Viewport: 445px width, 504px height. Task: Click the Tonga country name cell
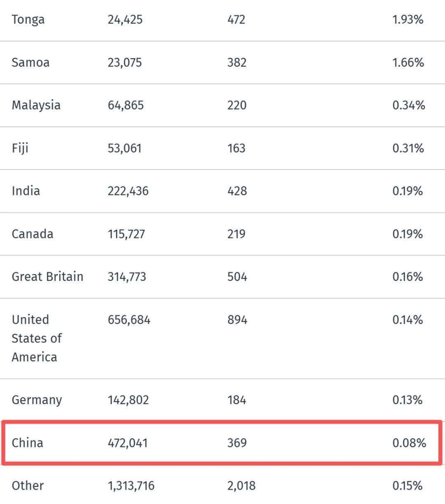tap(28, 20)
